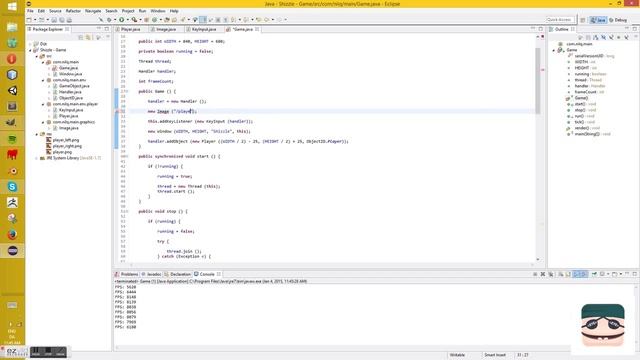Screen dimensions: 640x360
Task: Click the Save toolbar icon
Action: click(54, 20)
